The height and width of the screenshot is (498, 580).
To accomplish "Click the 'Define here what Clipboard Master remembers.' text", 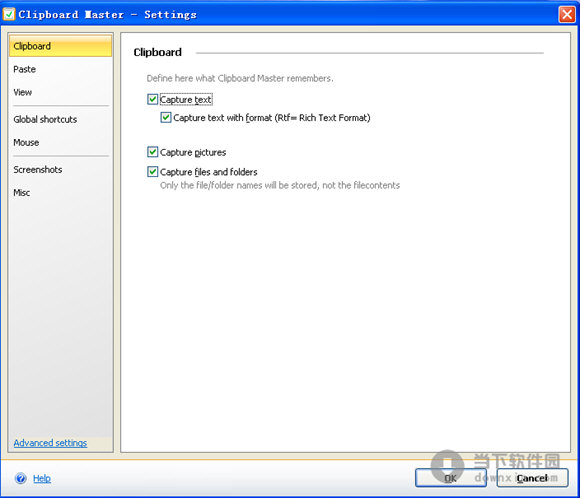I will point(240,78).
